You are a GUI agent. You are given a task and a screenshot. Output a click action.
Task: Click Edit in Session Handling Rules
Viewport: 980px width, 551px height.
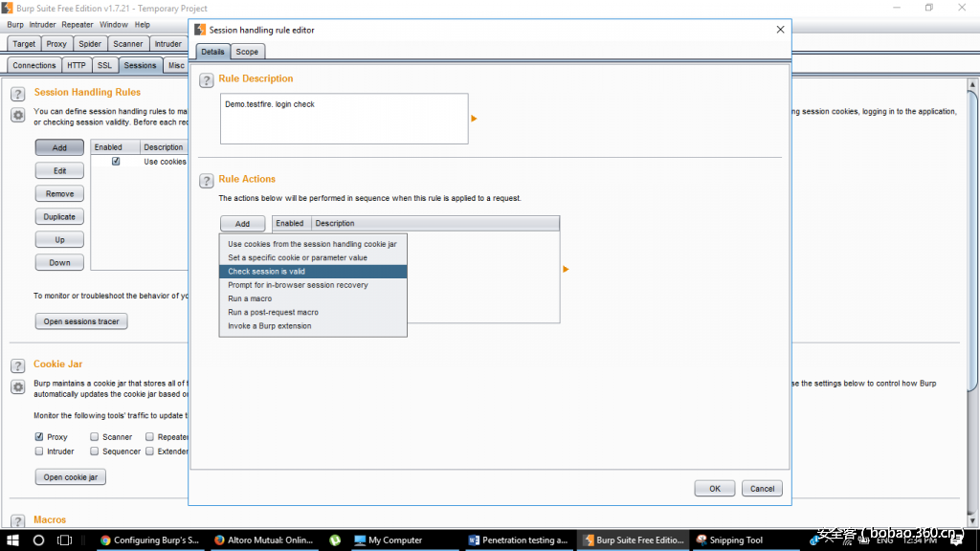[59, 170]
